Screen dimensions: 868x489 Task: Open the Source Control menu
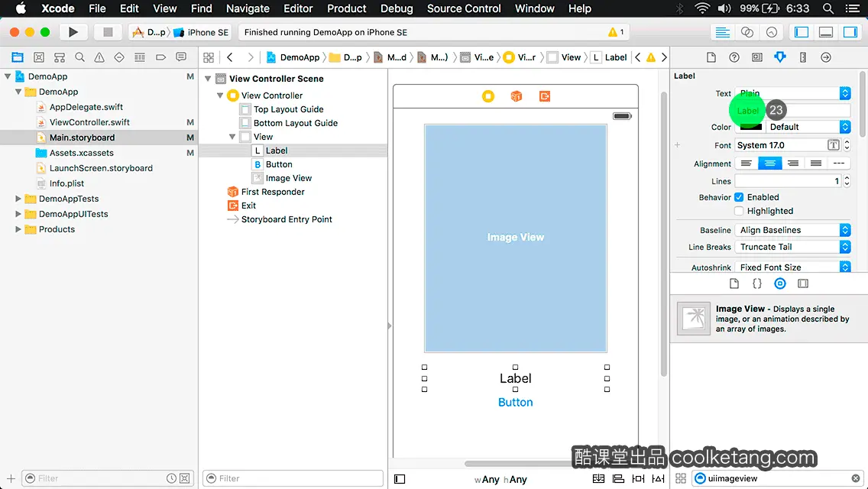[464, 8]
